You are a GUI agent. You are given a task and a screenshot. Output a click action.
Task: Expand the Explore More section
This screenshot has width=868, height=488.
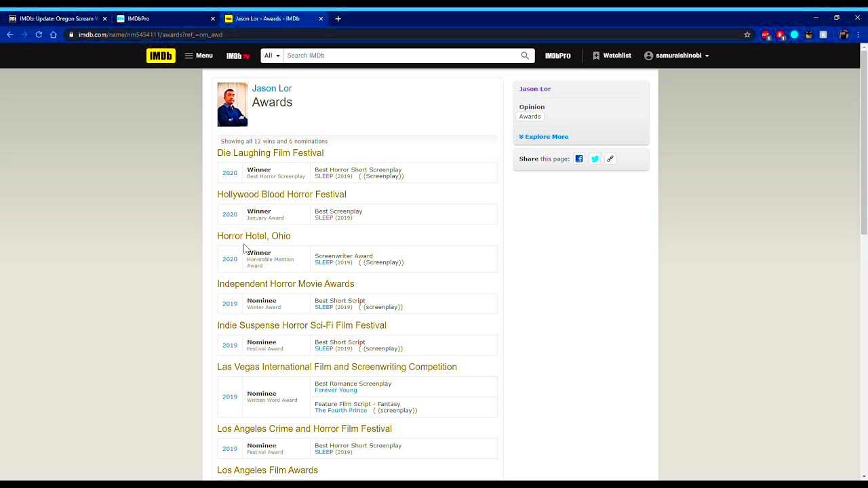(544, 137)
